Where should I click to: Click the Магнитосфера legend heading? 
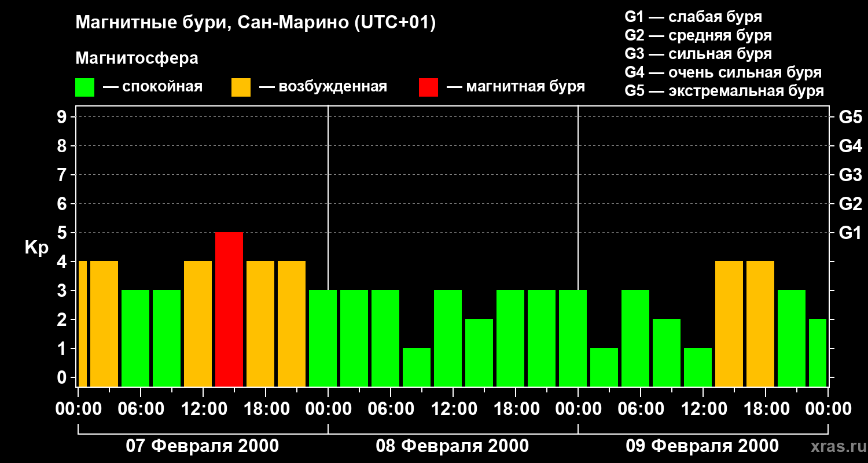point(137,58)
